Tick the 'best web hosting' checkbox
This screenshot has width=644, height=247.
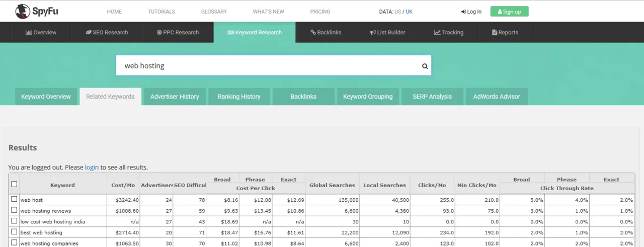tap(14, 232)
